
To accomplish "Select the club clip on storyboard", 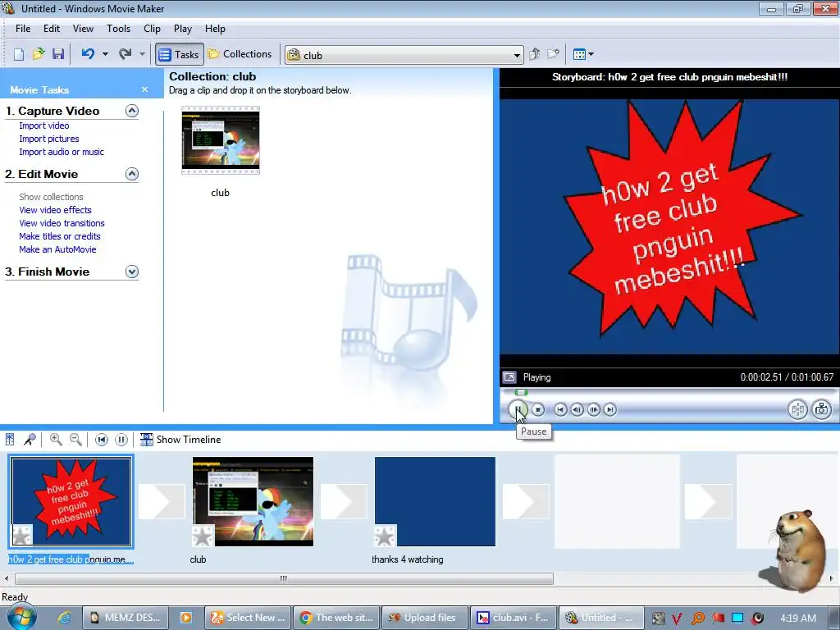I will (253, 502).
